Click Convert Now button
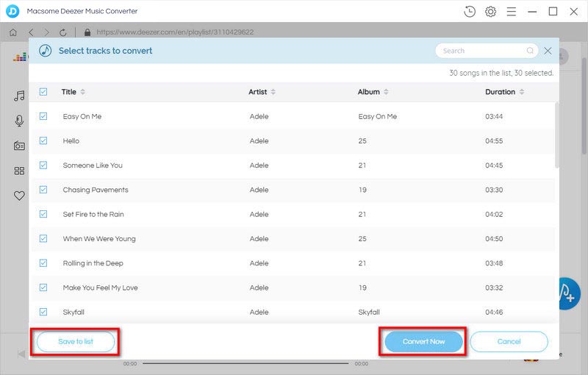The image size is (588, 375). [x=424, y=342]
